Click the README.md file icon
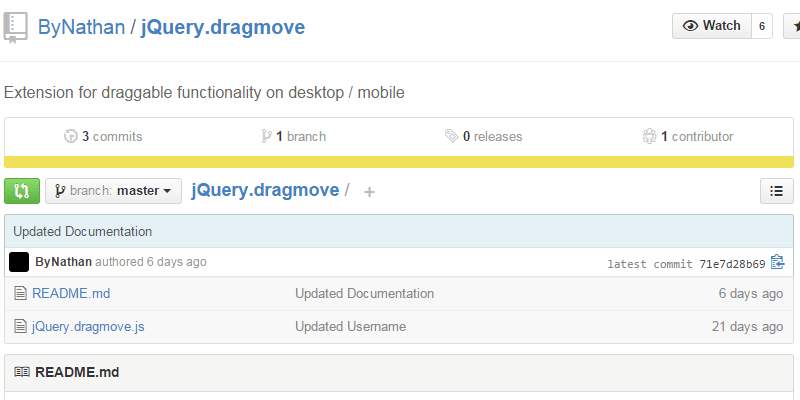 point(19,294)
